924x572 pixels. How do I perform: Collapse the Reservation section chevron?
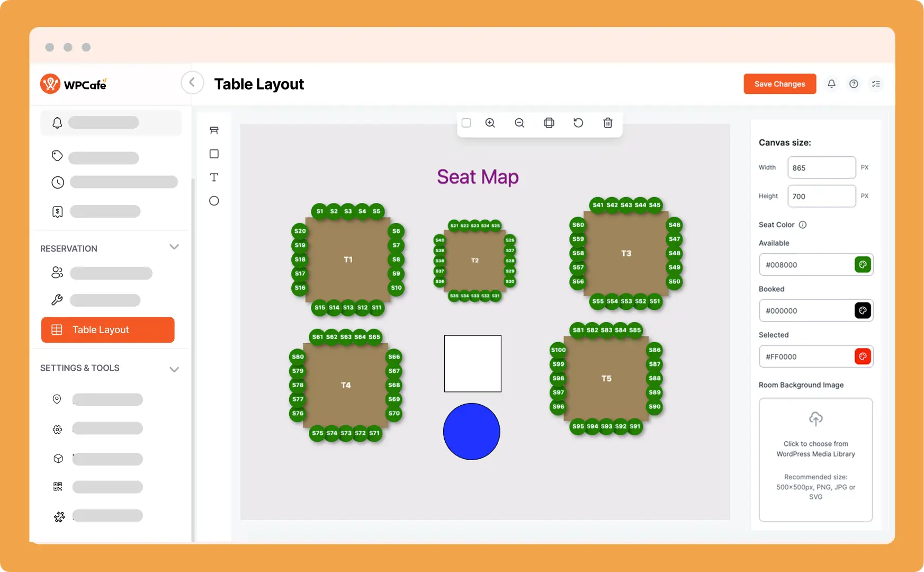point(174,247)
